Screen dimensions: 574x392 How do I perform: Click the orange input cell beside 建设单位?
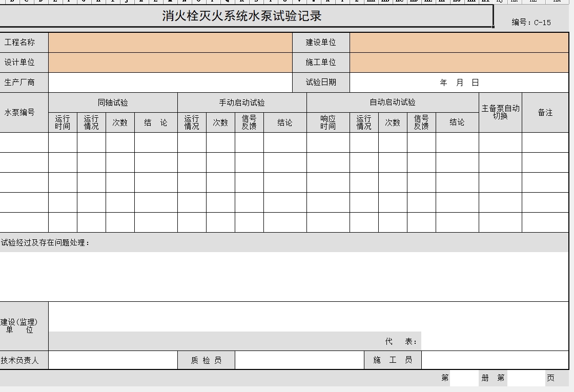[459, 43]
